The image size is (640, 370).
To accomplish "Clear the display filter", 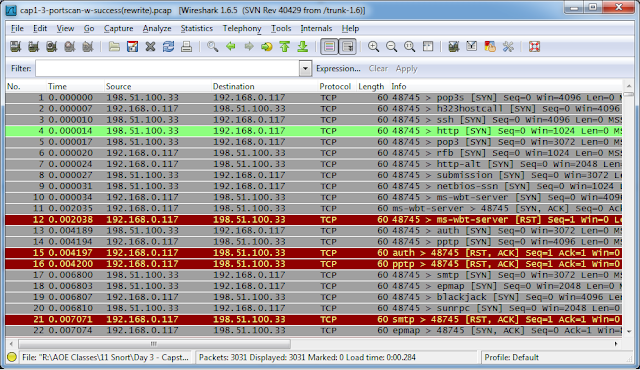I will (x=378, y=69).
